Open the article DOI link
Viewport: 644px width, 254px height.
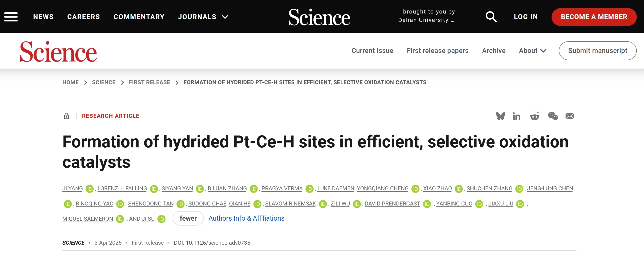212,243
